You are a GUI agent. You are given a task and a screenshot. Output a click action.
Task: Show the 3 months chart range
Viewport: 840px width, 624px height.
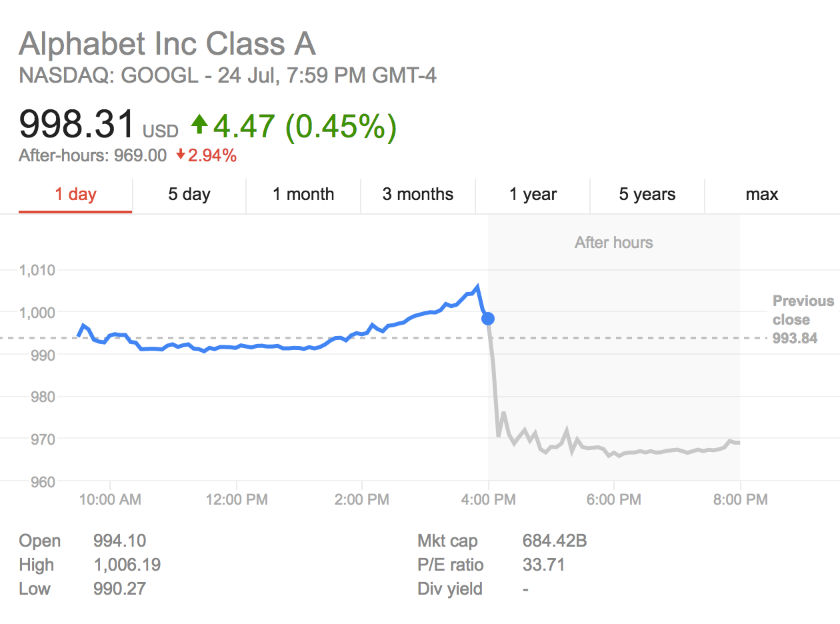(418, 195)
